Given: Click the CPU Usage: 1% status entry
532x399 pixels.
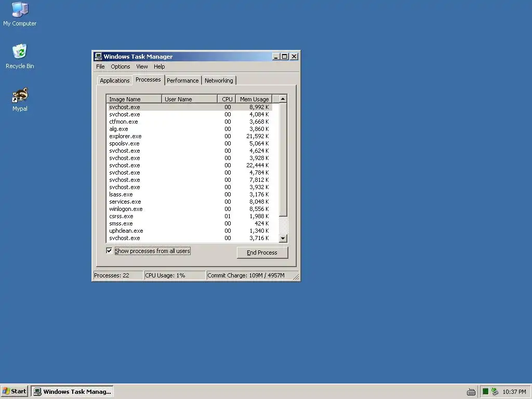Looking at the screenshot, I should (175, 275).
